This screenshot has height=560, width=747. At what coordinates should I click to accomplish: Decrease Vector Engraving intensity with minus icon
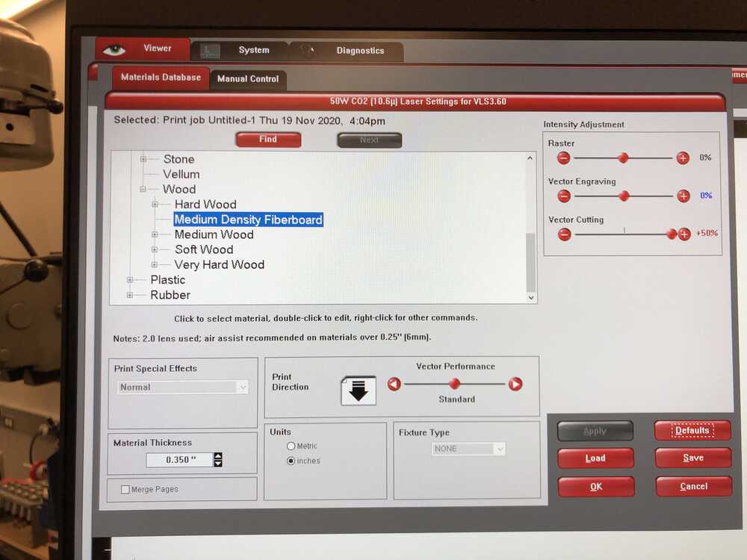click(x=564, y=196)
